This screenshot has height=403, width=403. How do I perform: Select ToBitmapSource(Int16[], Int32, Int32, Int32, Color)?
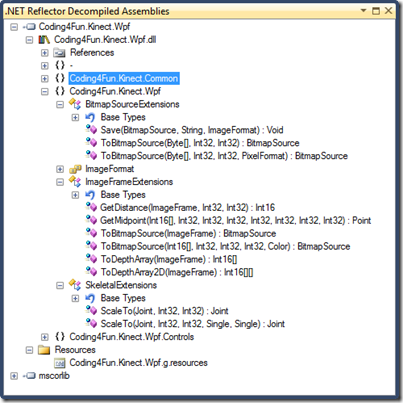pyautogui.click(x=225, y=246)
